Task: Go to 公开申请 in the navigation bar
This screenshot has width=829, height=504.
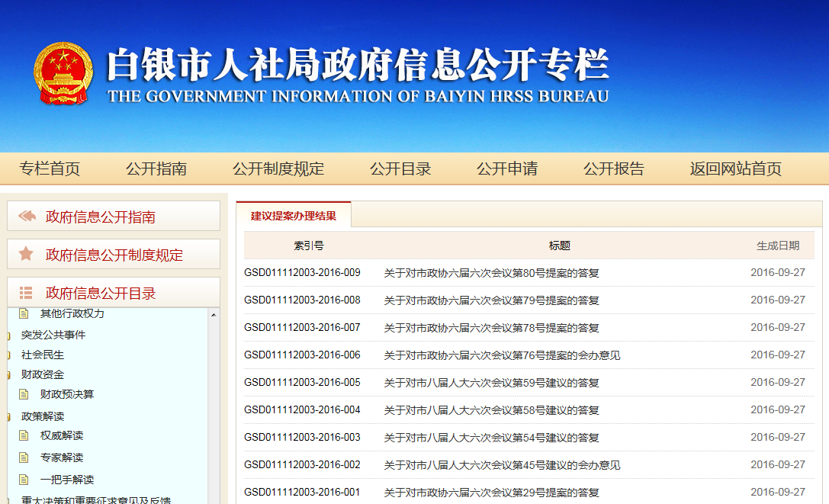Action: click(x=507, y=169)
